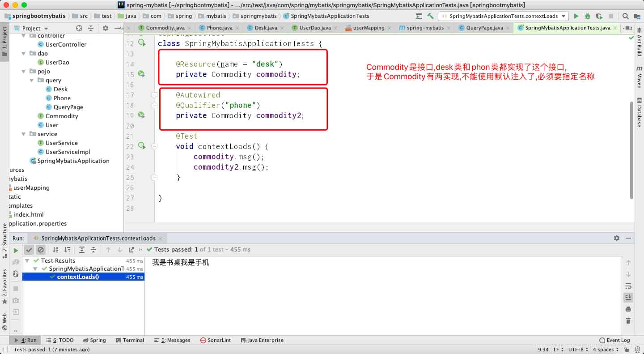Select index.html in the project tree
644x354 pixels.
click(x=28, y=214)
